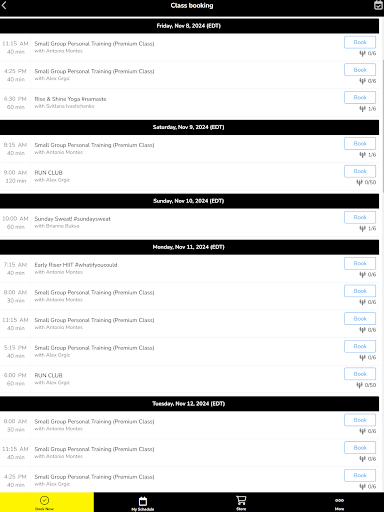Book Sunday Sweat class at 10:00 AM
Screen dimensions: 384x512
click(x=360, y=217)
